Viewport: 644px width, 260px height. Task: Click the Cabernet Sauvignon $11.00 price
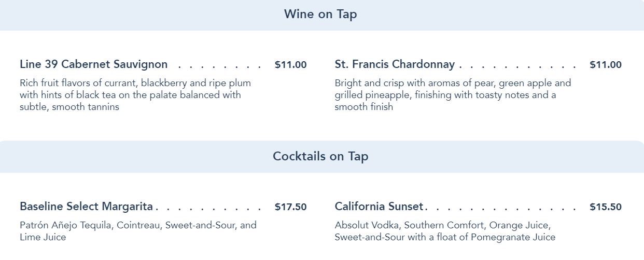[290, 65]
